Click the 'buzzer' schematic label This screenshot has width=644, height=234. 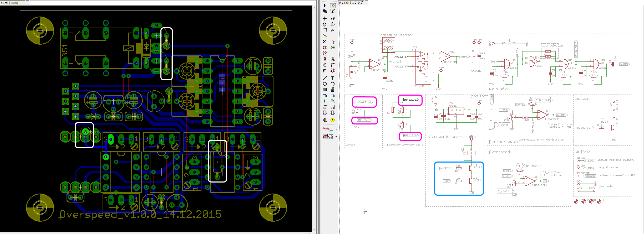(582, 99)
